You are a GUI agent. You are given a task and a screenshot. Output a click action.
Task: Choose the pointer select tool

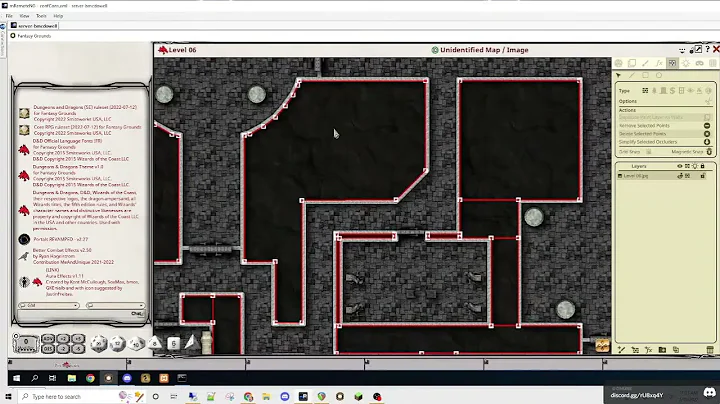click(619, 75)
